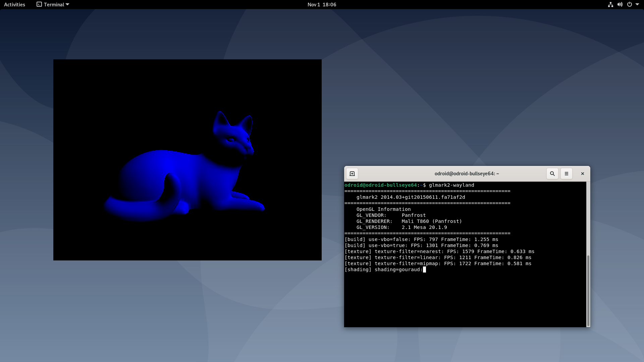Click the 'GL_VERSION: 2.1 Mesa 20.1.9' line

[401, 227]
